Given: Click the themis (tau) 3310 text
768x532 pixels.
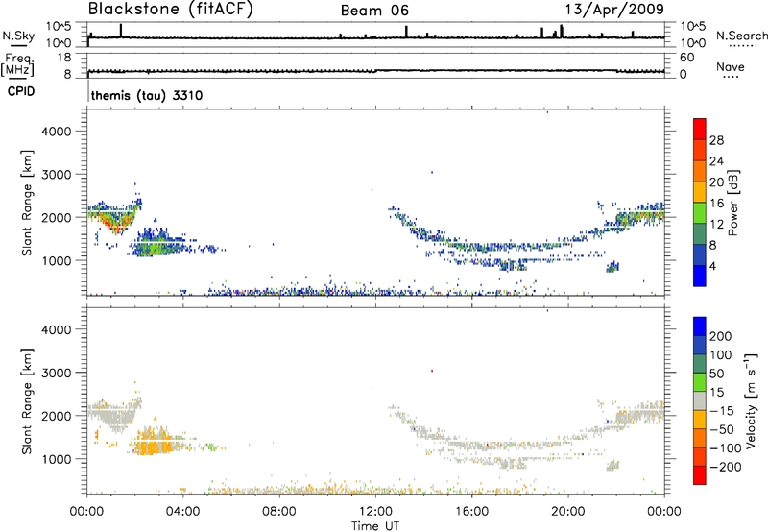Looking at the screenshot, I should (147, 95).
